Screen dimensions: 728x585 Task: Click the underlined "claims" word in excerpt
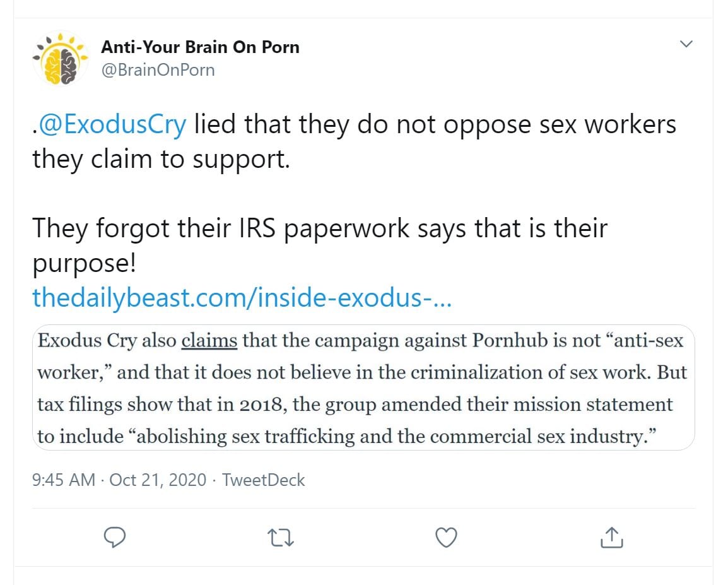209,341
